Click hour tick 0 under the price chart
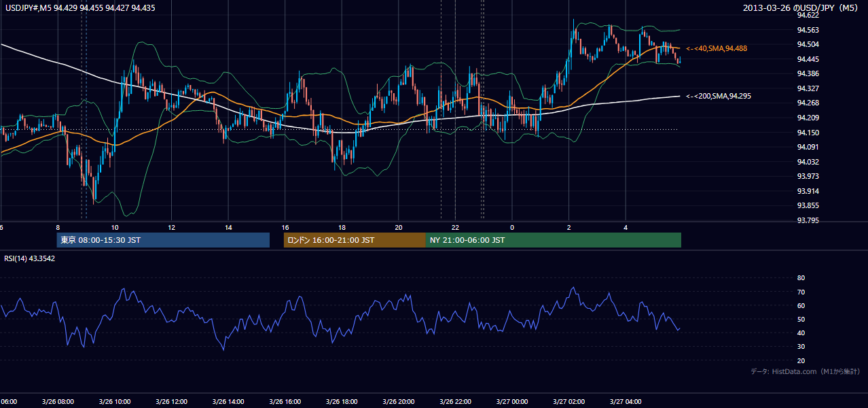This screenshot has width=868, height=408. pos(512,227)
